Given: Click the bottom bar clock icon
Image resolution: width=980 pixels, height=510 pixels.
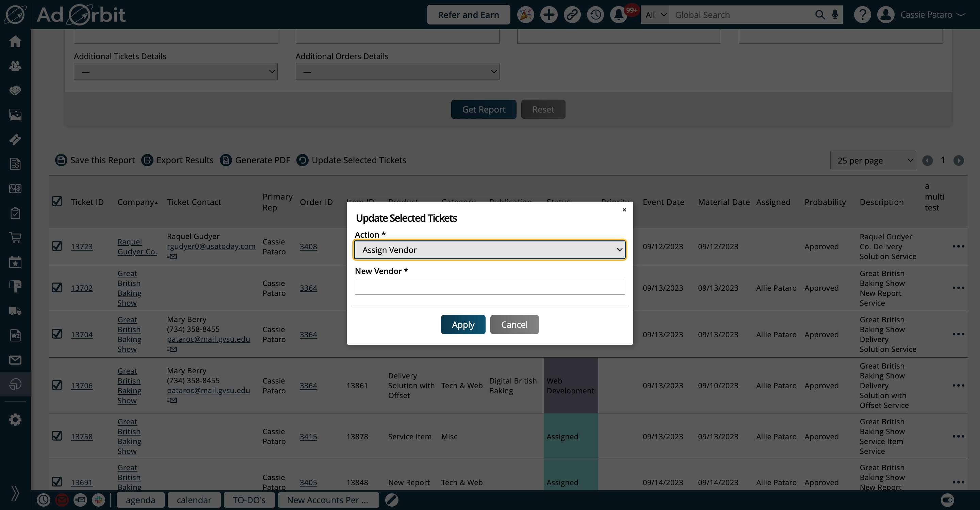Looking at the screenshot, I should point(43,500).
